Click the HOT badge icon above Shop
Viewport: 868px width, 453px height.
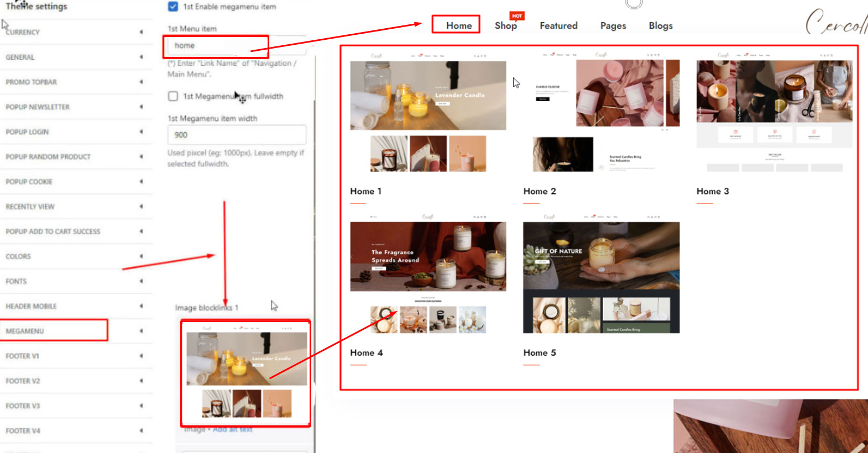point(517,16)
